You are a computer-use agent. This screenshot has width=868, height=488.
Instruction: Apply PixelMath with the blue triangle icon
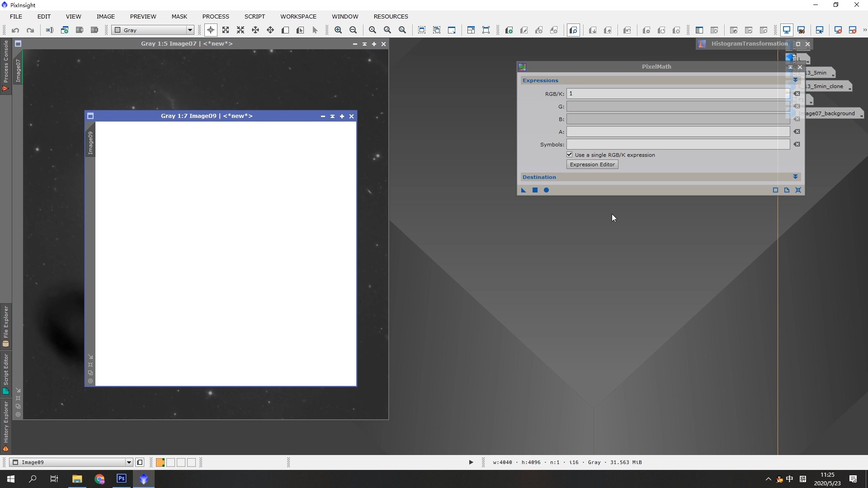click(524, 190)
